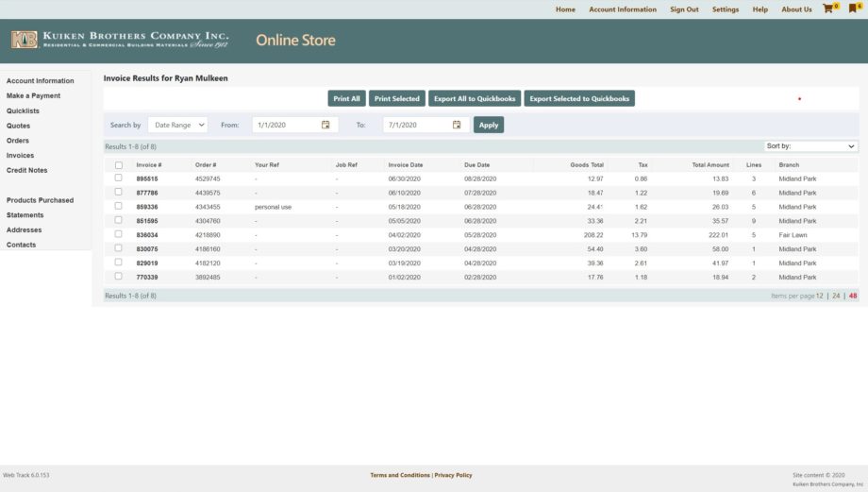Open invoice number 829019
This screenshot has width=868, height=492.
(147, 263)
